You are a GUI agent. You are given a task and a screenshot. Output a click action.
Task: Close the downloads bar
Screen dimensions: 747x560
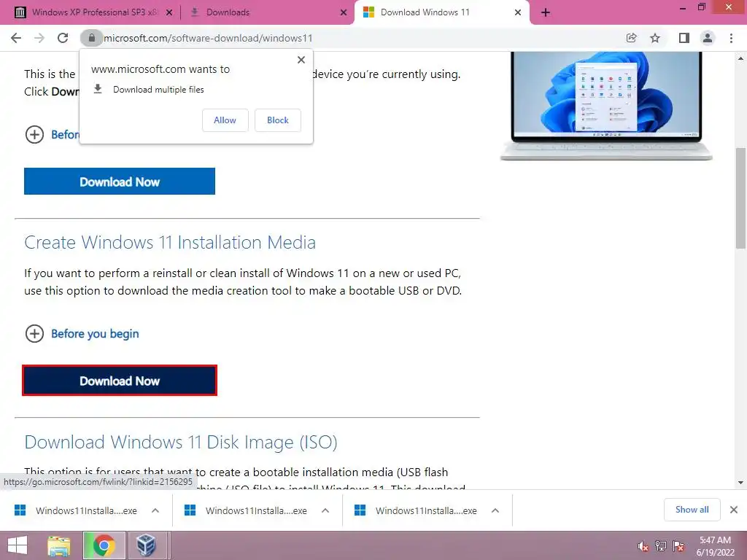point(734,510)
